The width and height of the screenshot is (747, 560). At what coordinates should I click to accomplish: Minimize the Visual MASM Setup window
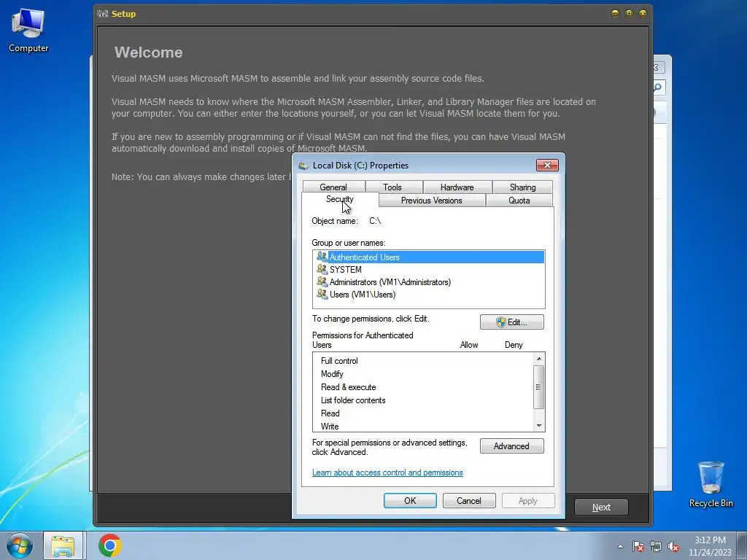click(x=615, y=13)
